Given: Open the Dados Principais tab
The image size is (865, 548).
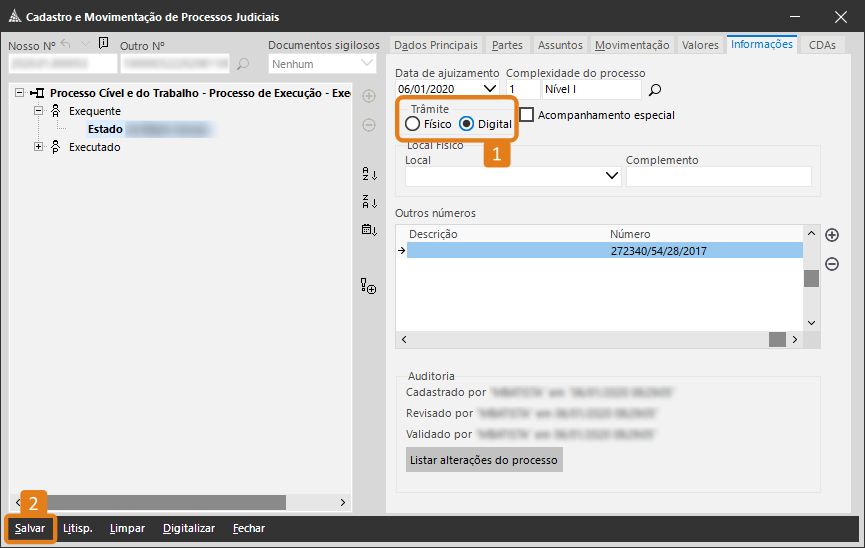Looking at the screenshot, I should (436, 45).
